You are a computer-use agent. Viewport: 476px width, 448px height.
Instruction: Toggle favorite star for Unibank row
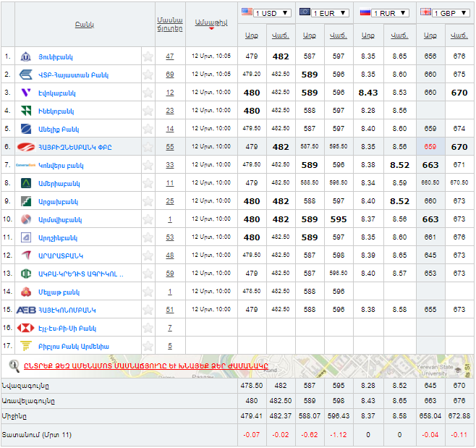[x=148, y=56]
